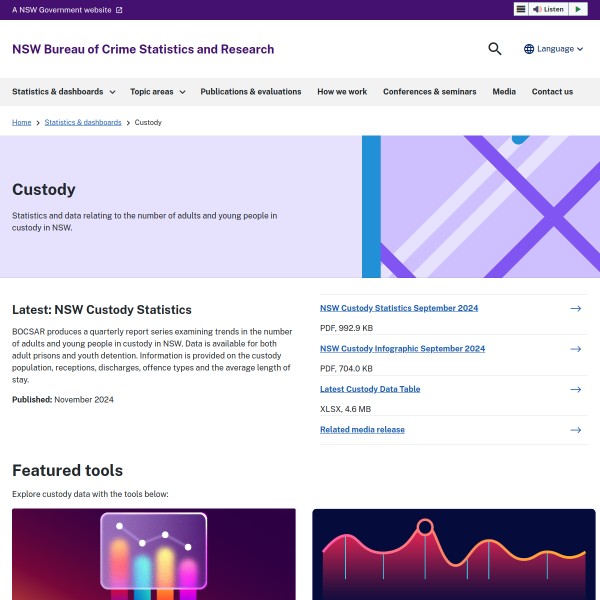Click the ReadSpeaker menu icon beside Listen
This screenshot has height=600, width=600.
click(x=521, y=9)
